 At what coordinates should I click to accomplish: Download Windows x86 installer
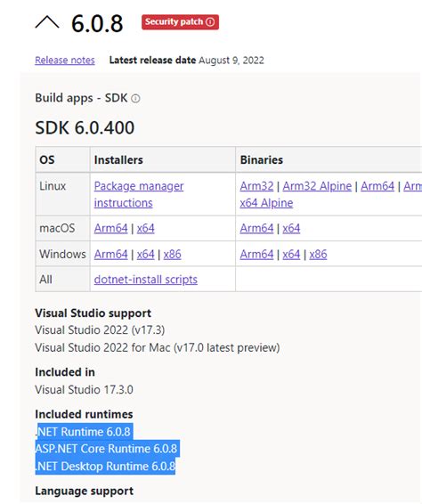tap(172, 255)
